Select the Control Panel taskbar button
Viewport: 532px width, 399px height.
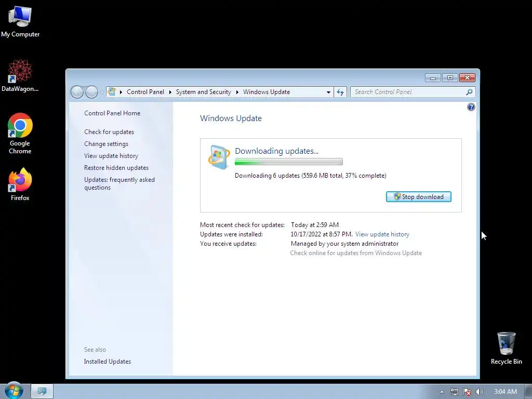pyautogui.click(x=42, y=391)
